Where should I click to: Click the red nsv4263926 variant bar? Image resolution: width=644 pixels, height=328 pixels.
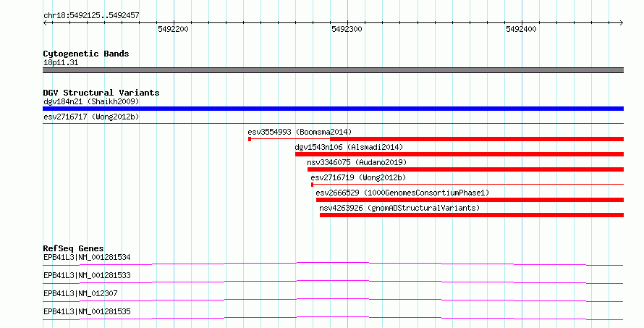[472, 215]
